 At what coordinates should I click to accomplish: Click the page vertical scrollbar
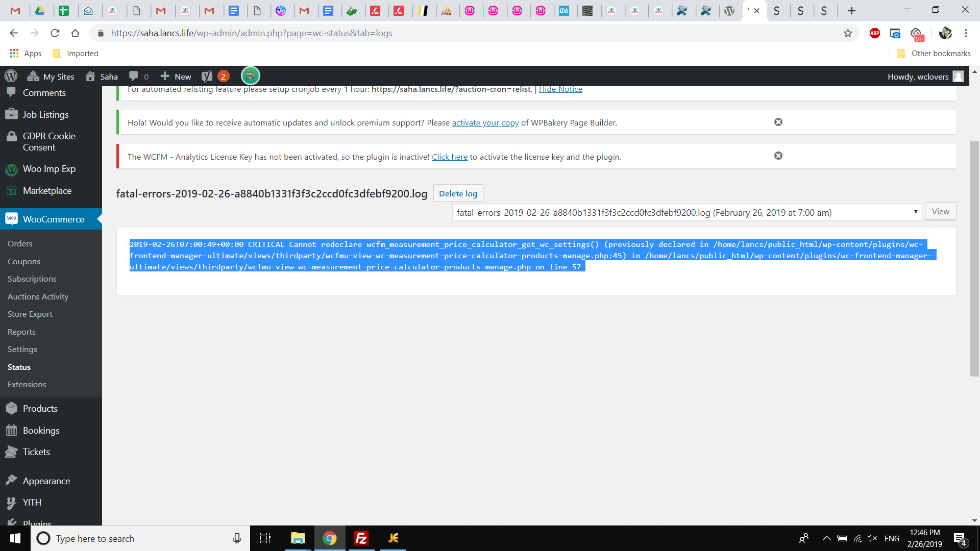(x=974, y=258)
